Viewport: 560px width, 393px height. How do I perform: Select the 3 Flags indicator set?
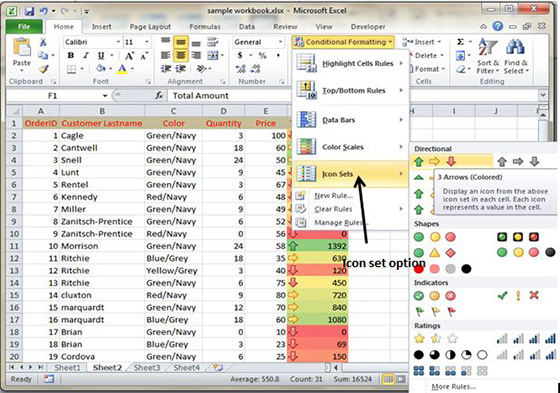435,312
